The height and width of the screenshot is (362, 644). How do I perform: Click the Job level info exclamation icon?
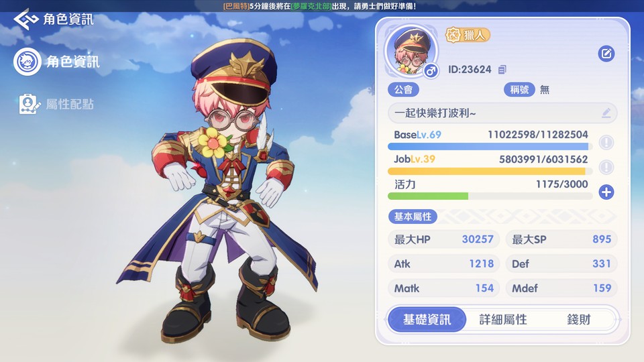[x=606, y=167]
